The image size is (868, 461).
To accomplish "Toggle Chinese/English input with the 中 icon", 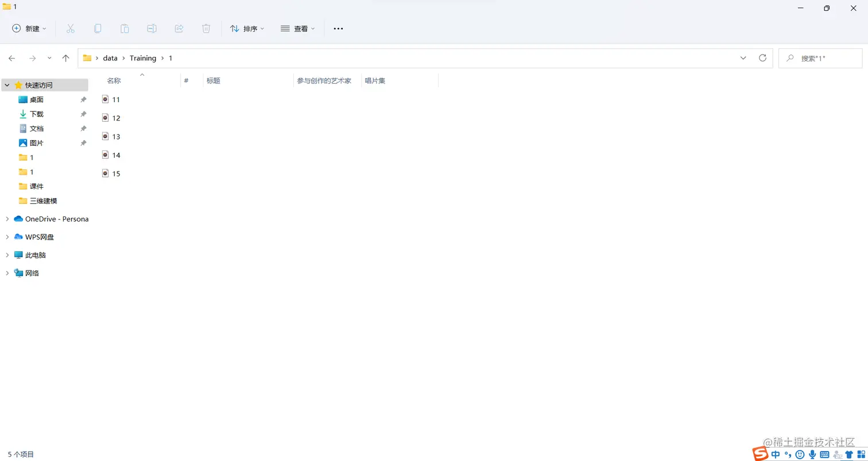I will (x=776, y=454).
